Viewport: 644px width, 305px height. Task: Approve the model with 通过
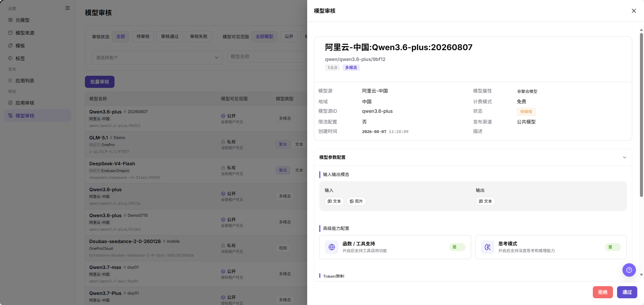[627, 292]
